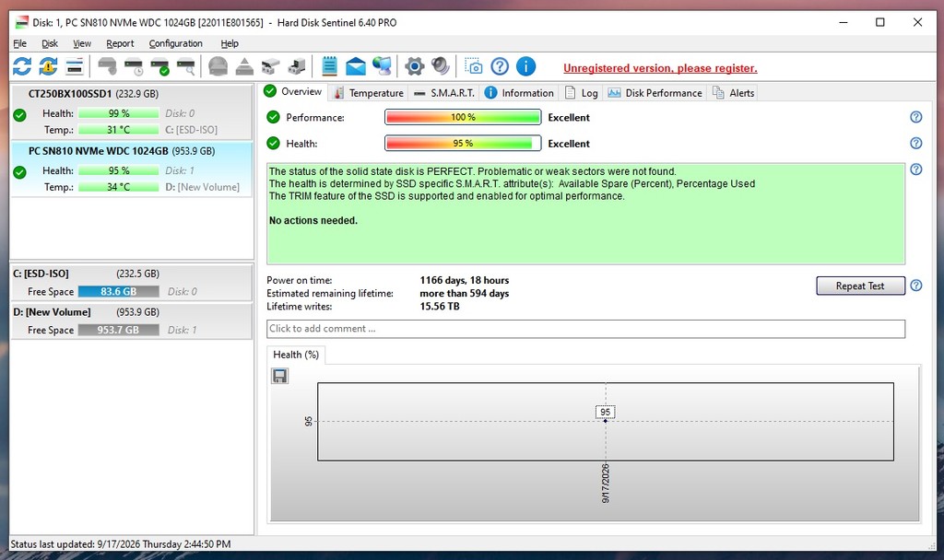Click the 95 % Health gradient bar
Image resolution: width=944 pixels, height=560 pixels.
point(463,143)
